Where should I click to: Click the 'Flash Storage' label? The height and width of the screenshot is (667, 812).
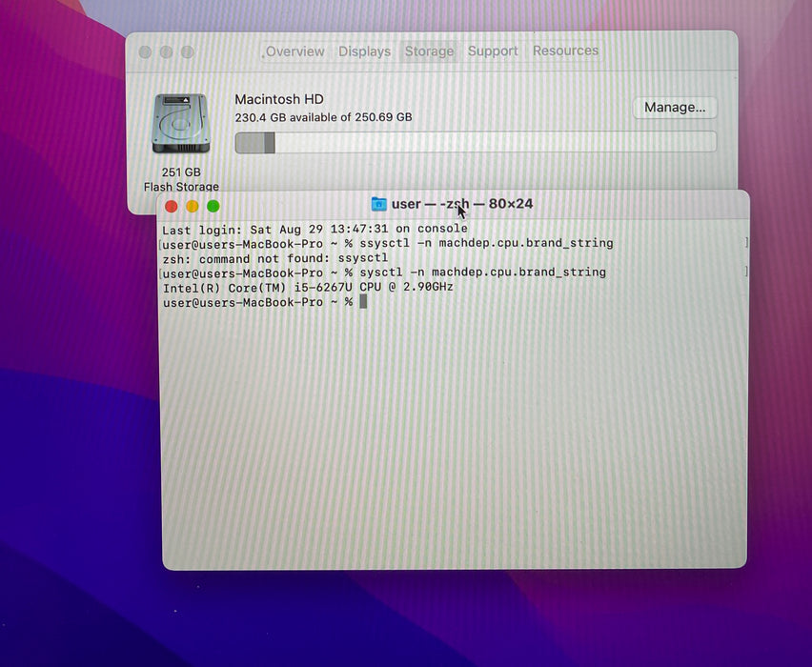click(x=181, y=187)
